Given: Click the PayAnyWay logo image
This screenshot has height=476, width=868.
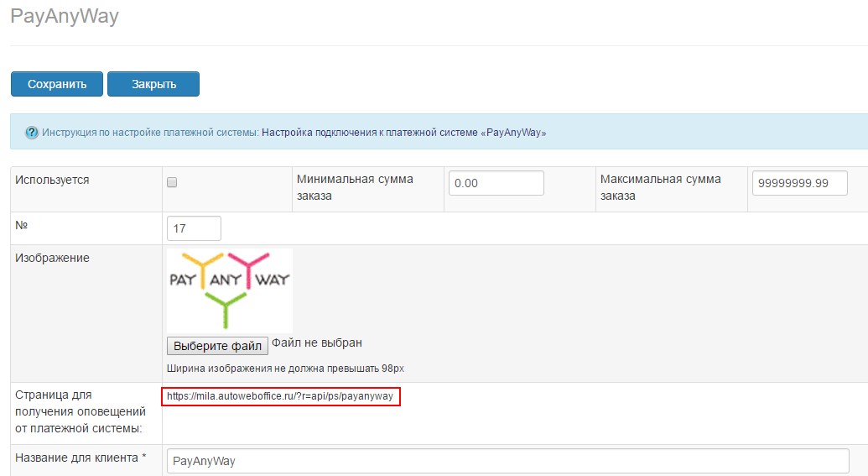Looking at the screenshot, I should pyautogui.click(x=230, y=290).
